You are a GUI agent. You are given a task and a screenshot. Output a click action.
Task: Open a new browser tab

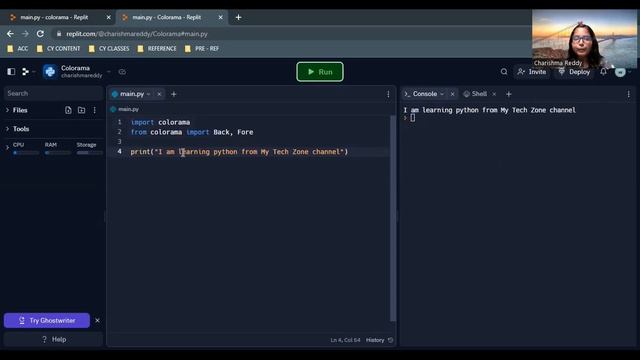[x=238, y=18]
